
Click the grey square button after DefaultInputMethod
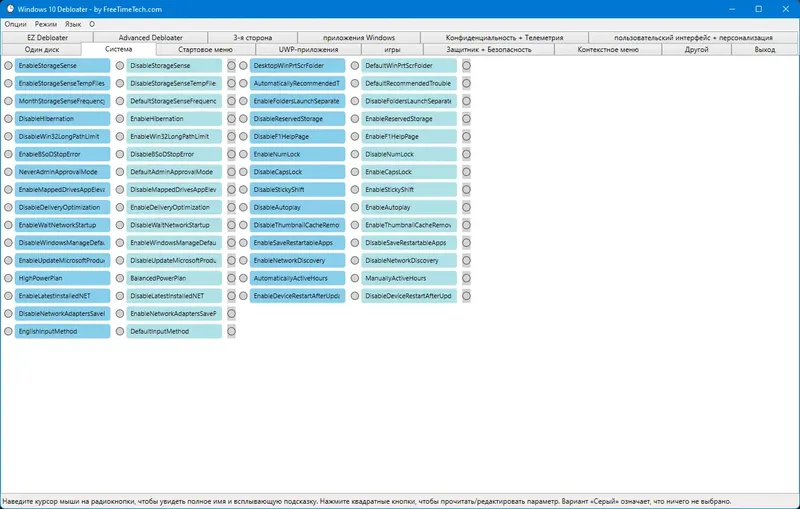click(232, 332)
